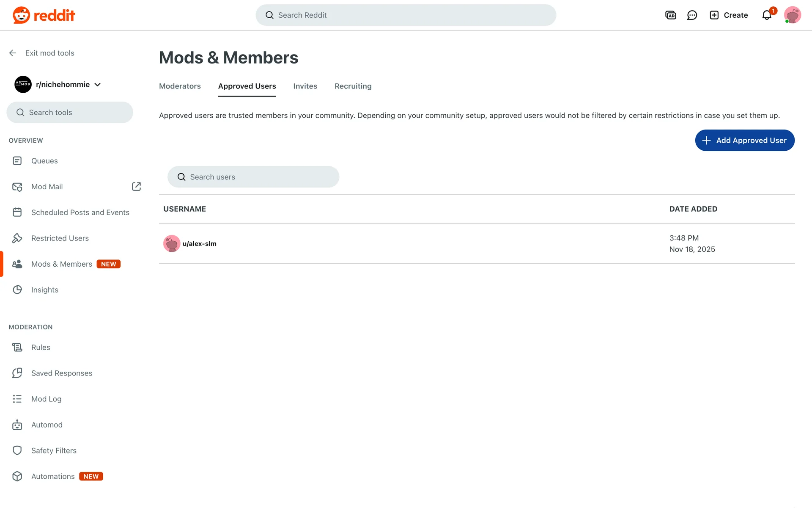812x508 pixels.
Task: Open Mod Mail external link icon
Action: pyautogui.click(x=136, y=187)
